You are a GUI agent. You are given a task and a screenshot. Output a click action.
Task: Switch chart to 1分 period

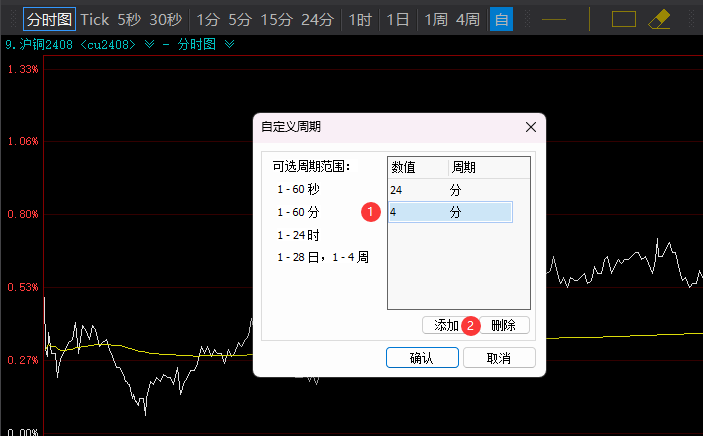208,19
